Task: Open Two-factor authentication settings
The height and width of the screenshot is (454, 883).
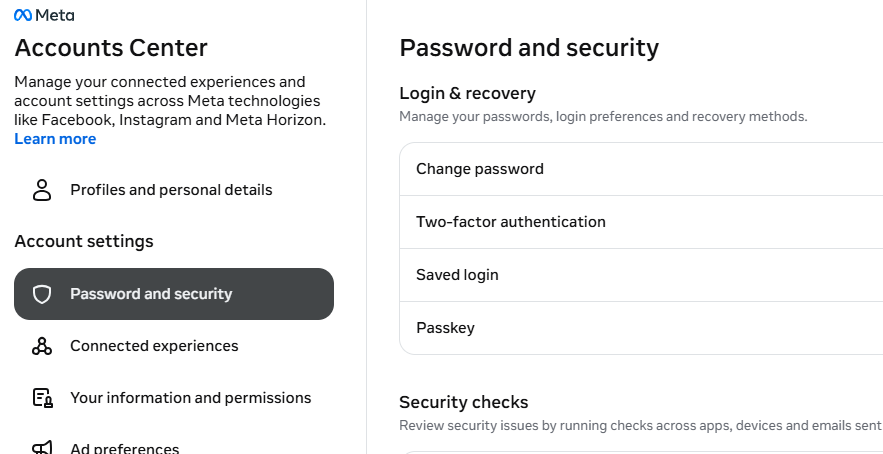Action: pos(641,222)
